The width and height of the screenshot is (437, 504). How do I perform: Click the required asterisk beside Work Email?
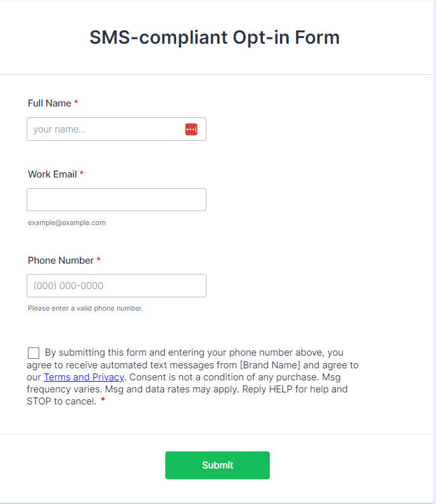pos(82,174)
